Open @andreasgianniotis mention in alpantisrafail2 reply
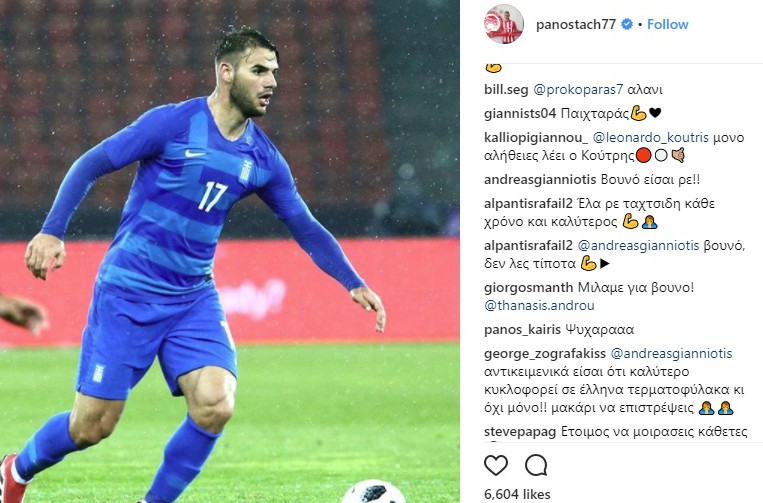 [638, 246]
